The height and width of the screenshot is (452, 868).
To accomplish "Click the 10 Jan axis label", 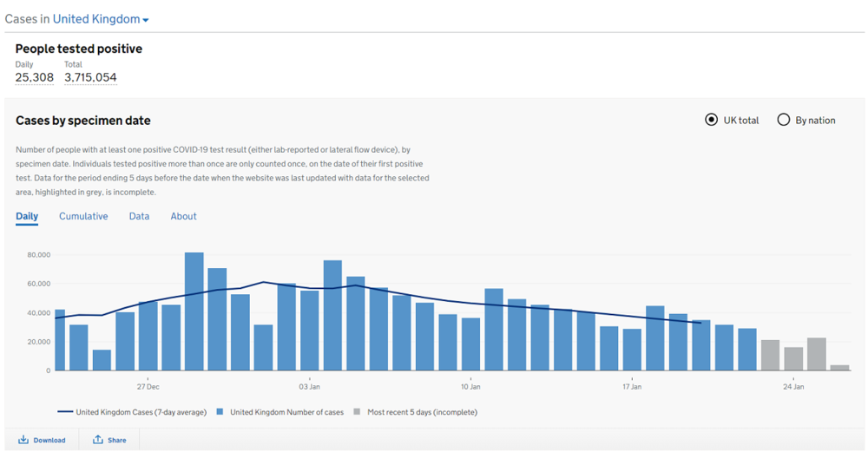I will coord(470,387).
